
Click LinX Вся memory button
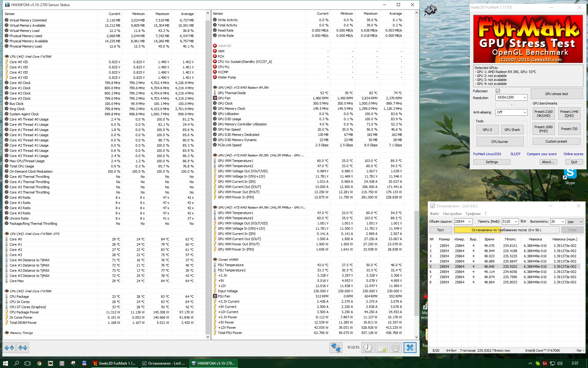523,221
